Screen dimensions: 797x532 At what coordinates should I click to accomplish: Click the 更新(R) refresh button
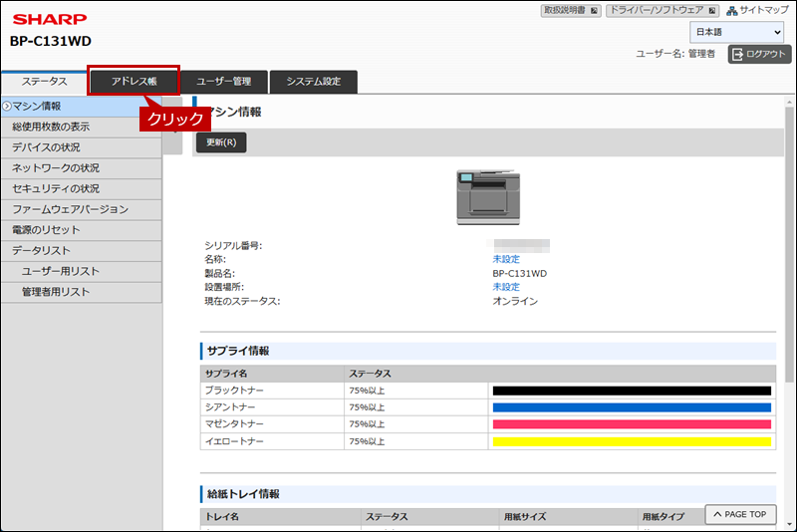[x=221, y=142]
